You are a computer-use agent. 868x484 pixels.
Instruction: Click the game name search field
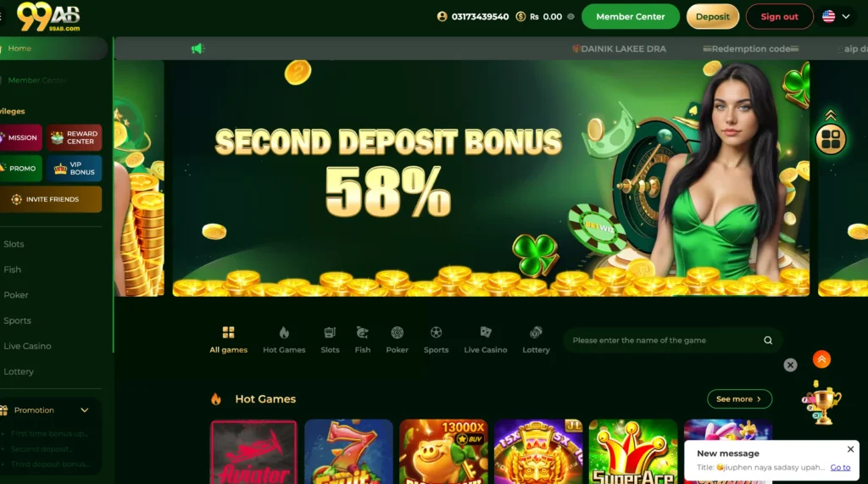coord(665,340)
